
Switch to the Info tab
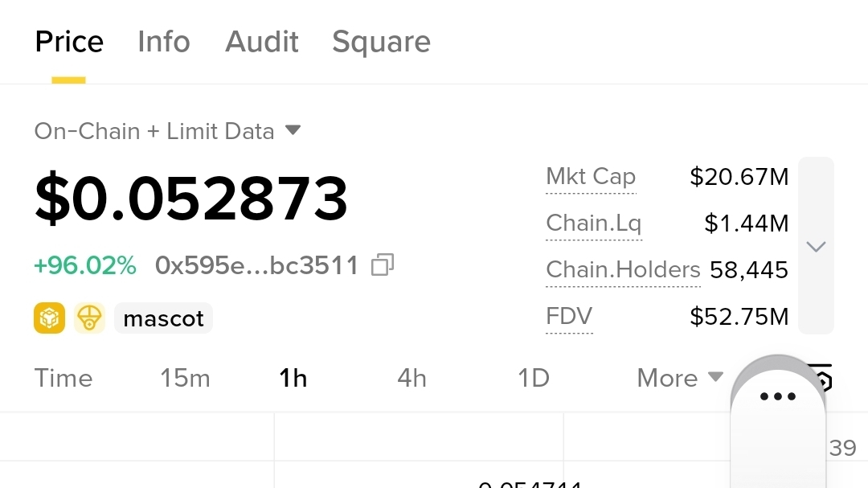click(x=164, y=42)
